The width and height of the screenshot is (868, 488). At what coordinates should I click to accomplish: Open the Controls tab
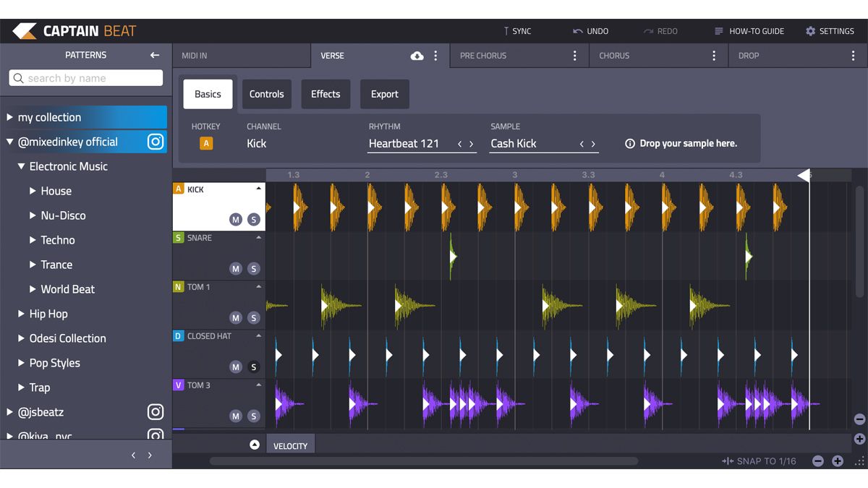[267, 94]
